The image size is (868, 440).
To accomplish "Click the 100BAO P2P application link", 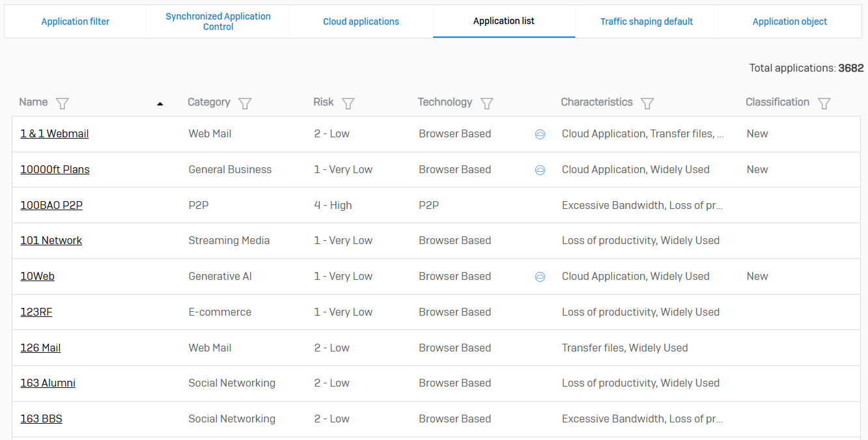I will point(51,205).
